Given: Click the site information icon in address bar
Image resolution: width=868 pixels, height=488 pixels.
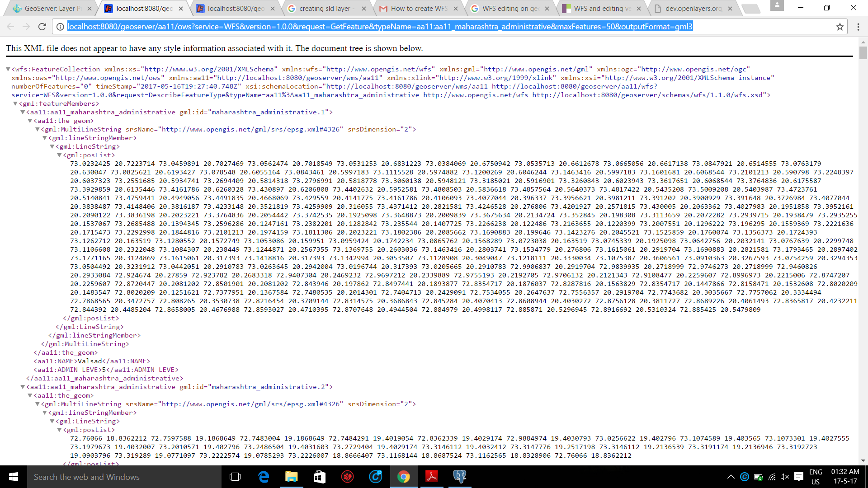Looking at the screenshot, I should 60,27.
